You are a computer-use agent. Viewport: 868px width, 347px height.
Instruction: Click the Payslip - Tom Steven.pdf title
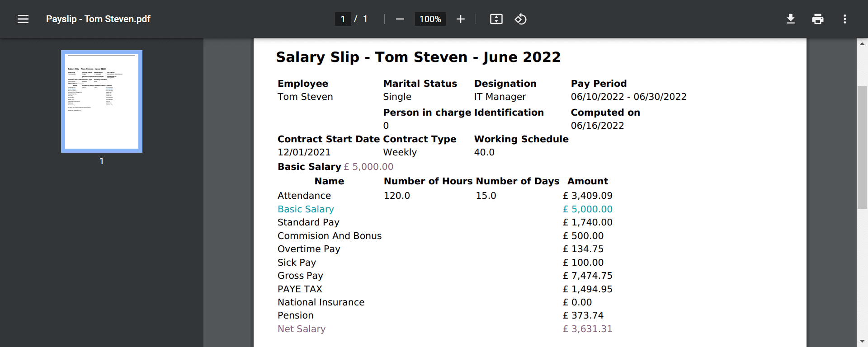98,19
